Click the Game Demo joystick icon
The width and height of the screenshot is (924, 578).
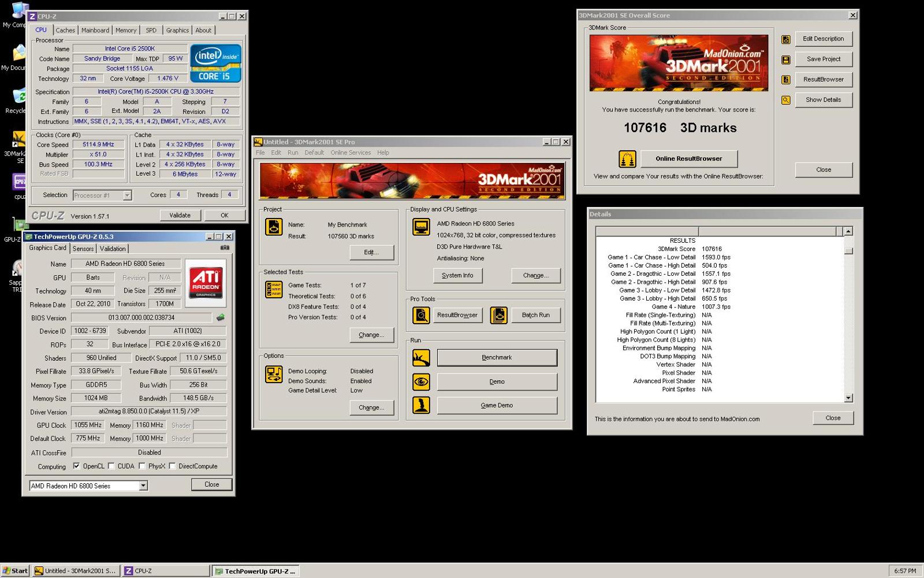point(421,405)
